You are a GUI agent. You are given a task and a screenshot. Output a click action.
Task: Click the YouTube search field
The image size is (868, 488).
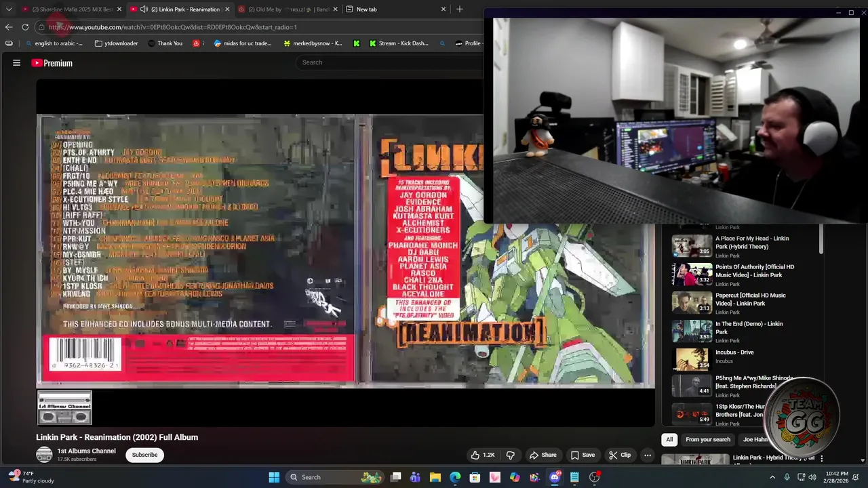pos(390,62)
